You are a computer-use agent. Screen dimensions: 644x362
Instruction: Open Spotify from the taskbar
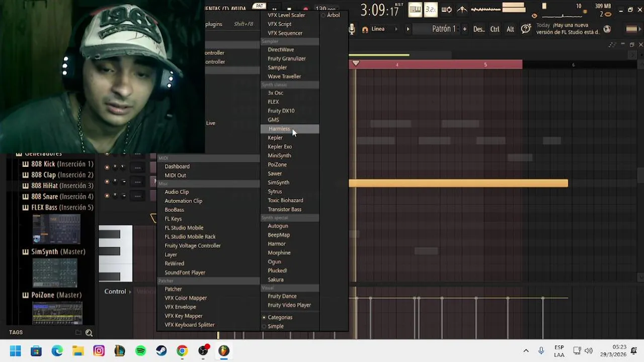[140, 351]
